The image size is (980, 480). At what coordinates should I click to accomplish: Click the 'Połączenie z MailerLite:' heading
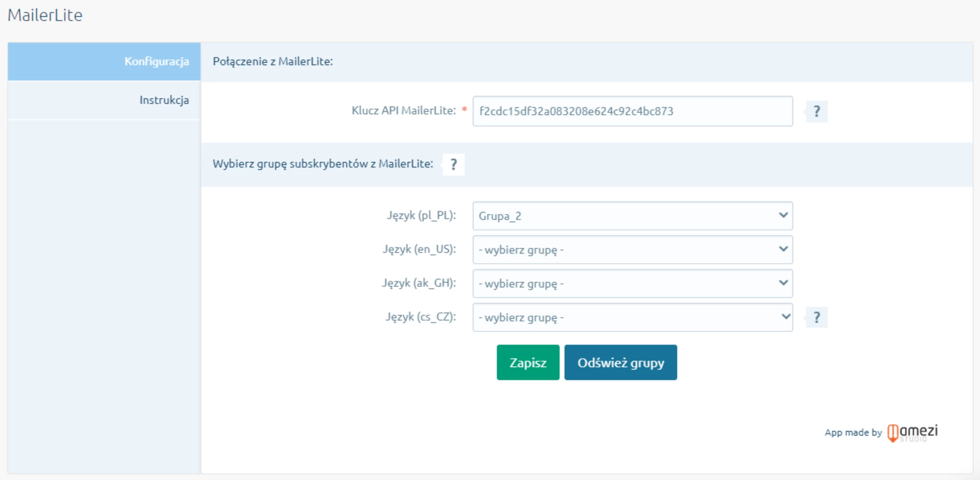(x=273, y=62)
